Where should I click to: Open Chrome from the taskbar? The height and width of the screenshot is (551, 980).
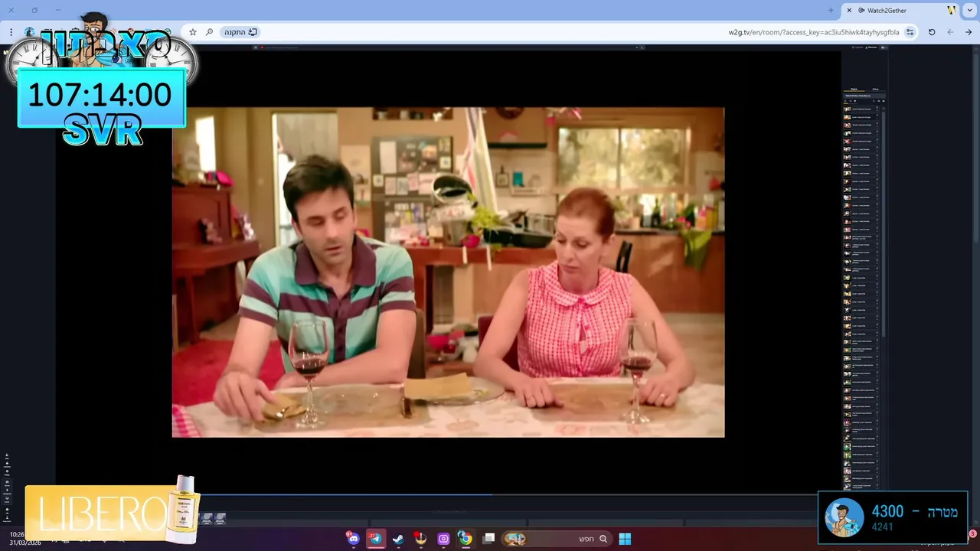tap(465, 539)
